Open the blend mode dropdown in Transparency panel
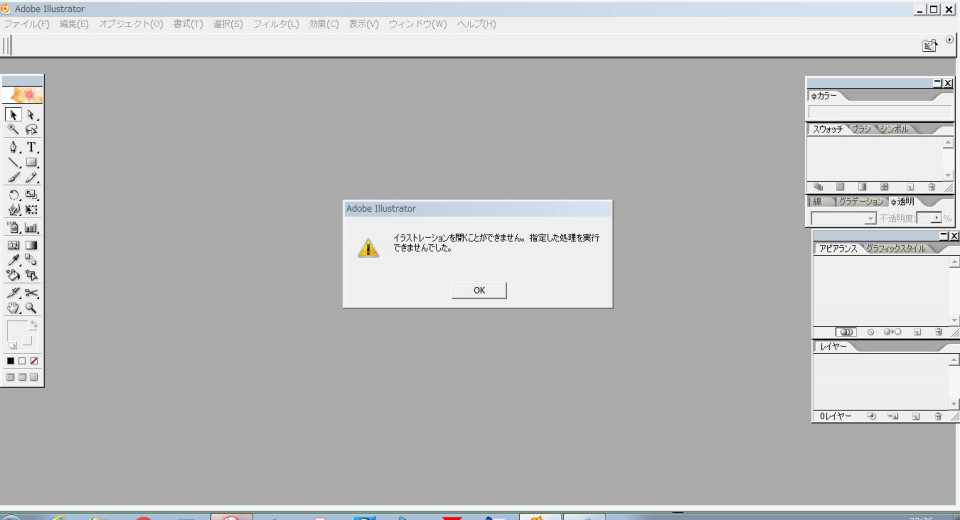This screenshot has height=520, width=960. (870, 218)
